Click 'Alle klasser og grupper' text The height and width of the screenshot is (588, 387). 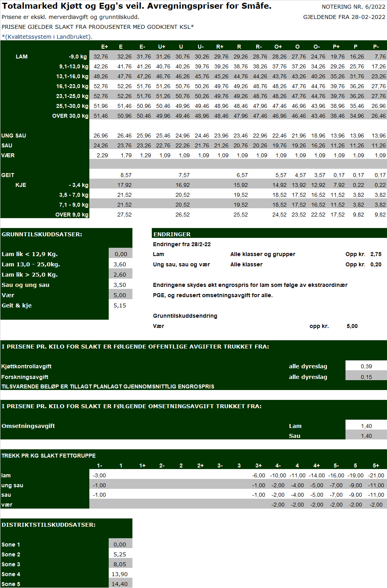pos(263,254)
